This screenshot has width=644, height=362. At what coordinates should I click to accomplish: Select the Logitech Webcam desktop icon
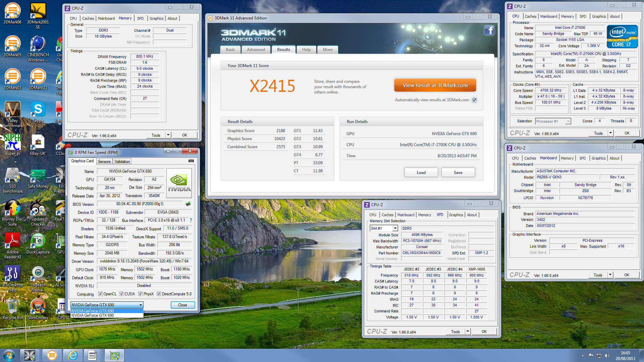38,279
